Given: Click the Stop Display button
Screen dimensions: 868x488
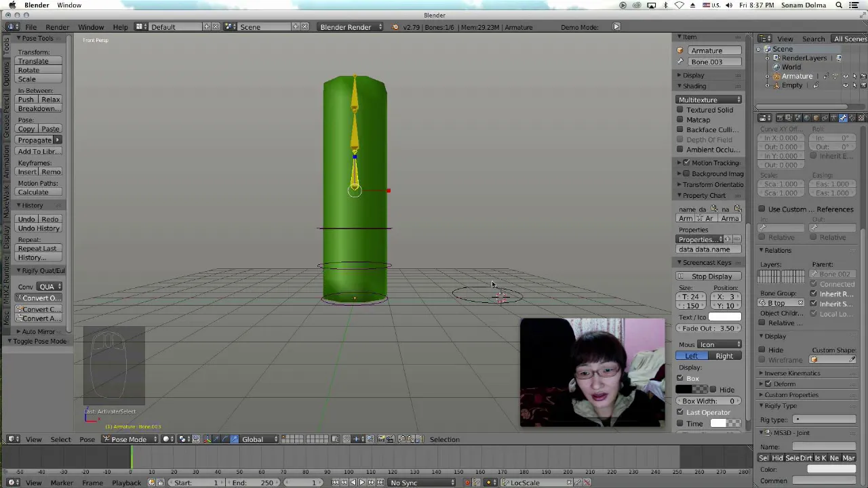Looking at the screenshot, I should [709, 277].
